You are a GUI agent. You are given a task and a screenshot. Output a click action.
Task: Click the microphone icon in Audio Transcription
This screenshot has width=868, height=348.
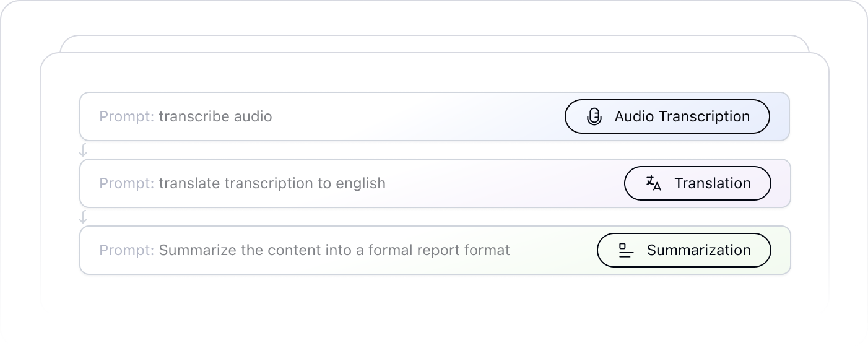point(594,116)
